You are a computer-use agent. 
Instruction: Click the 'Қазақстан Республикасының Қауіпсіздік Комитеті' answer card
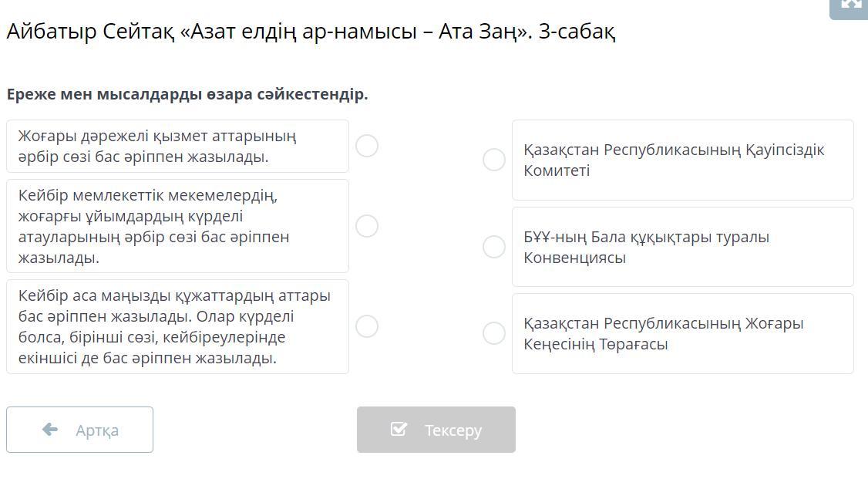tap(682, 160)
